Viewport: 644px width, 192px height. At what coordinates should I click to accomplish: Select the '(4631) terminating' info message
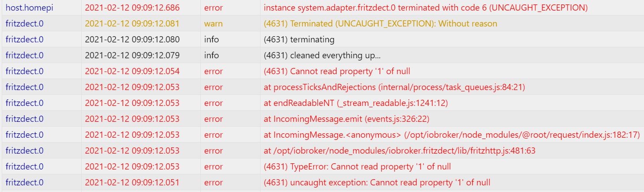(x=299, y=39)
